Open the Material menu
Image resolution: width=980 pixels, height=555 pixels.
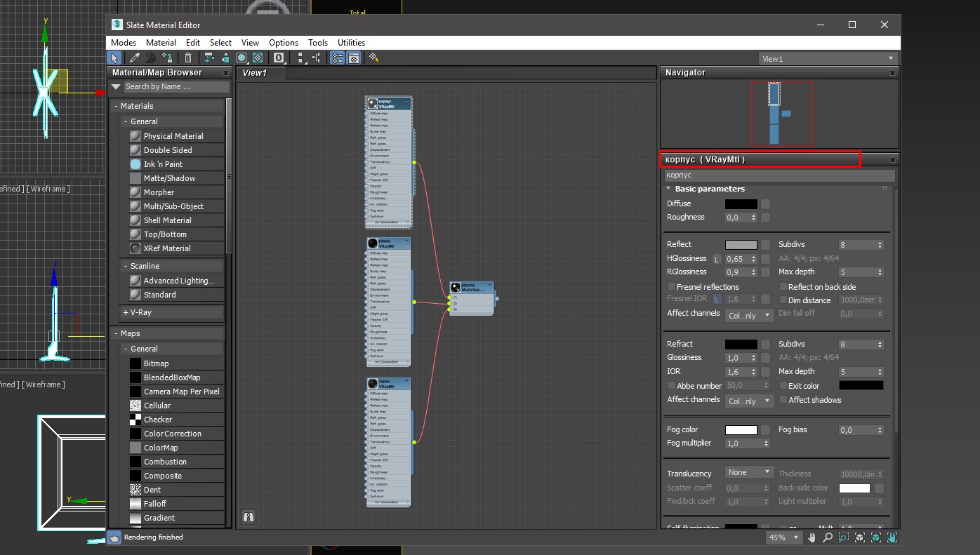(161, 43)
